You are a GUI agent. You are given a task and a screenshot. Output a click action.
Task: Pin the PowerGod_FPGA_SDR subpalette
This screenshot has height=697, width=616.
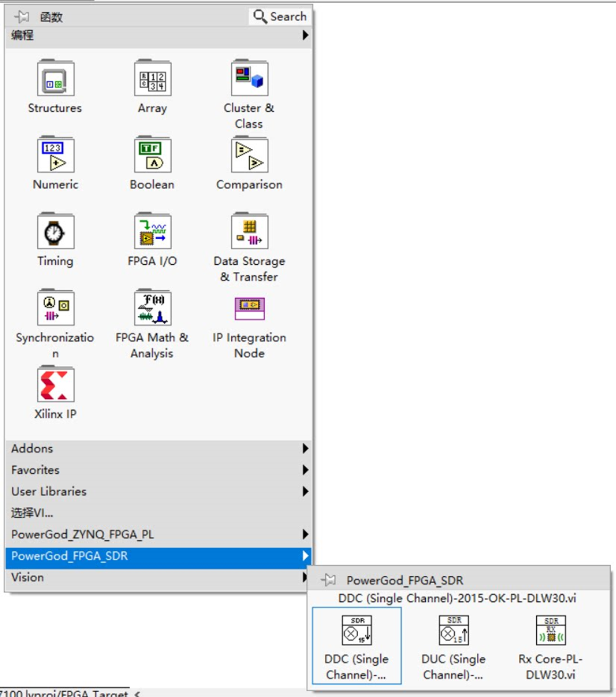[x=328, y=580]
